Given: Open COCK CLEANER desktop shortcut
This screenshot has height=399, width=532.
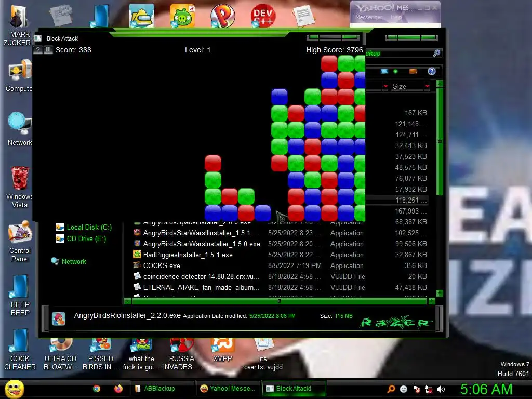Looking at the screenshot, I should click(20, 350).
